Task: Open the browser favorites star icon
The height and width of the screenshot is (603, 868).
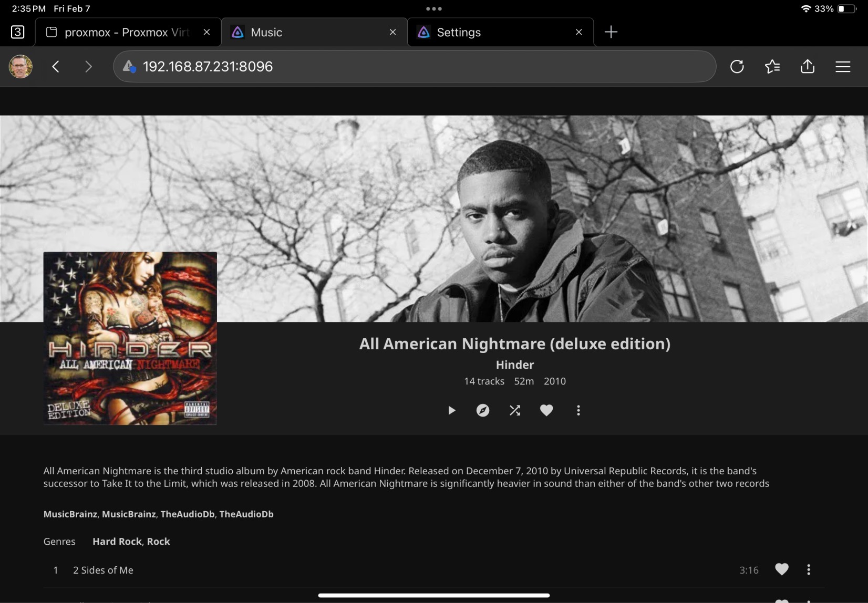Action: 772,67
